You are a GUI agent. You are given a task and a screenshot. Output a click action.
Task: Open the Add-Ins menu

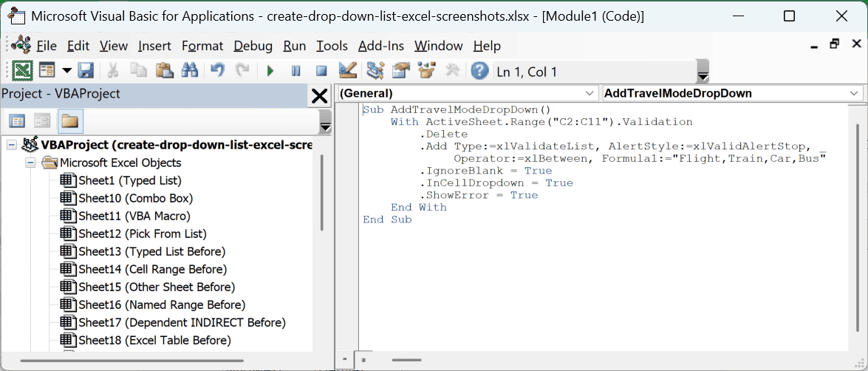[x=381, y=45]
